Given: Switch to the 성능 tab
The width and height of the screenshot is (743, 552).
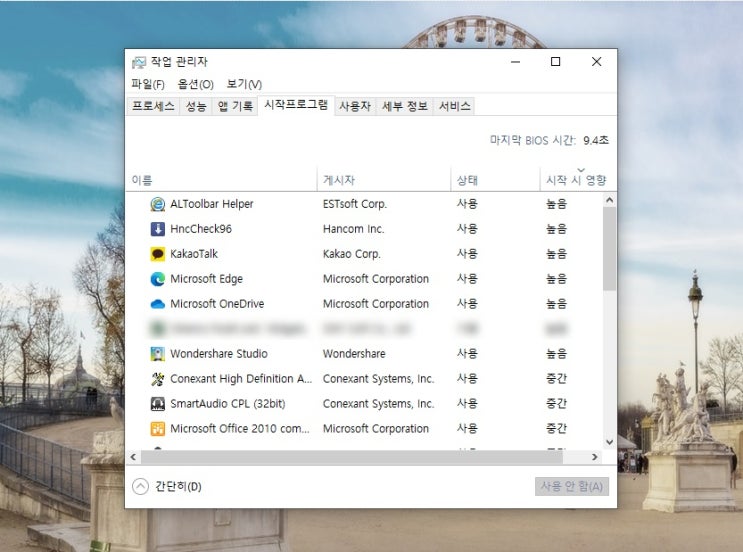Looking at the screenshot, I should coord(196,106).
